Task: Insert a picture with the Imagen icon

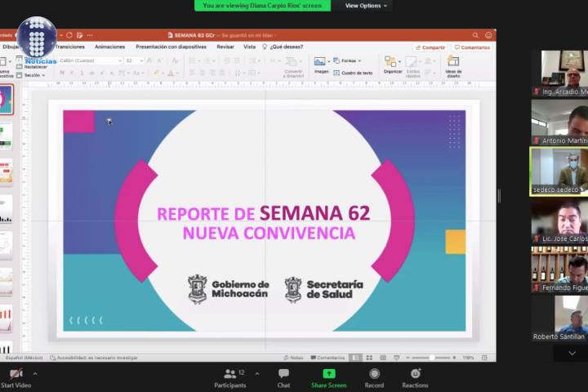Action: click(x=321, y=64)
